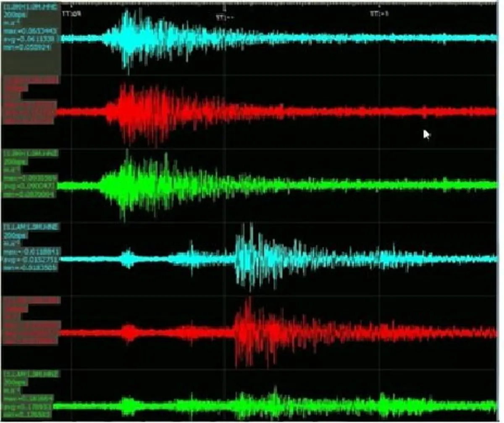504x423 pixels.
Task: Select the lower red channel info label
Action: coord(29,321)
